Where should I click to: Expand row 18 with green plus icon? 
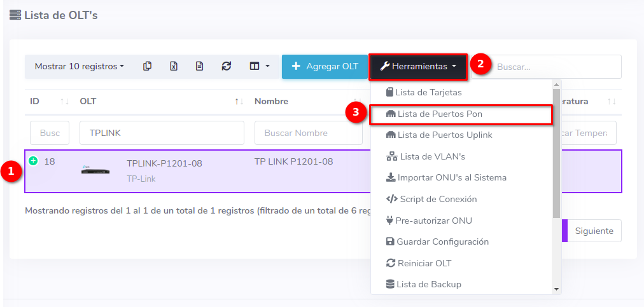(x=33, y=161)
